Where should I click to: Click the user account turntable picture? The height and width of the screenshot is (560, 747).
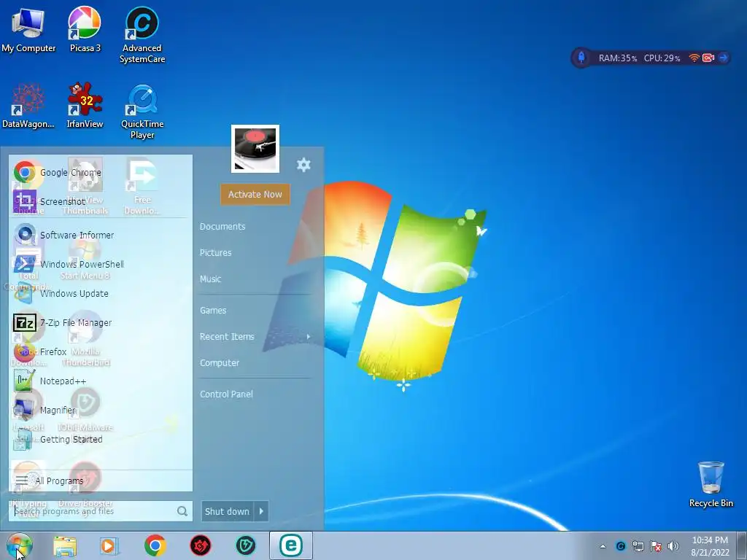tap(255, 149)
